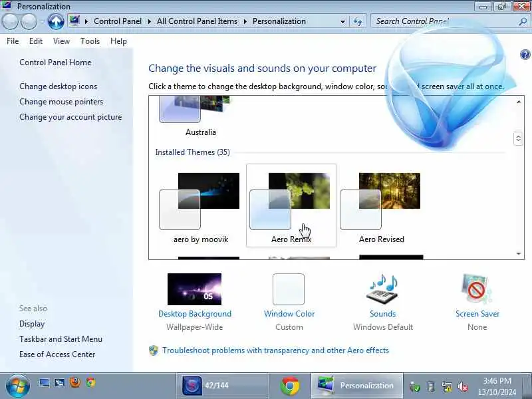Click the Desktop Background text link
This screenshot has width=532, height=399.
195,314
